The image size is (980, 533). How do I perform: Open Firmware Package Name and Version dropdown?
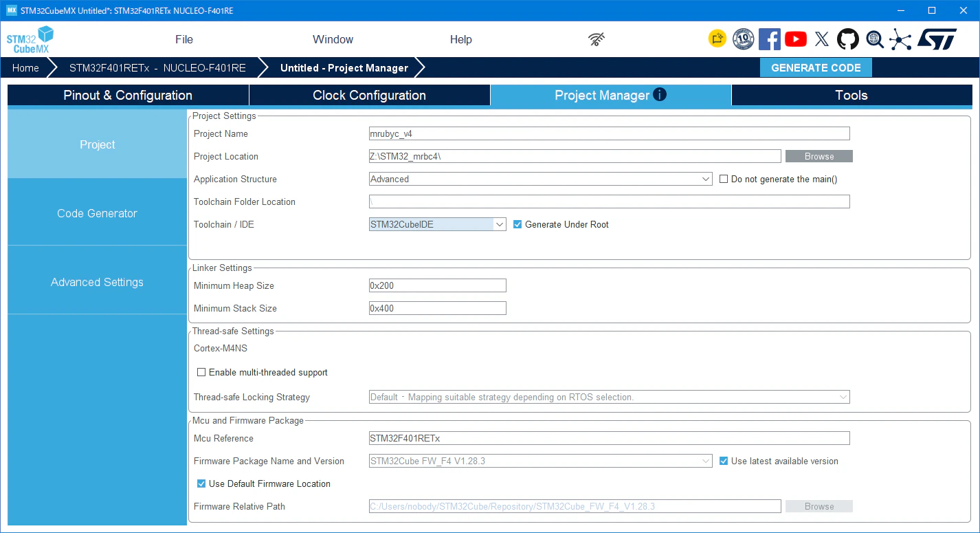click(541, 461)
